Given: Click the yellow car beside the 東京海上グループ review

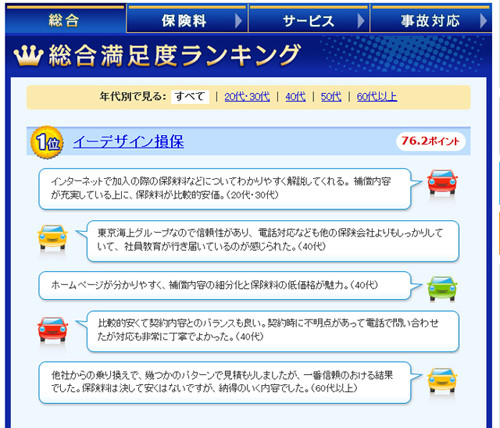Looking at the screenshot, I should pos(52,237).
